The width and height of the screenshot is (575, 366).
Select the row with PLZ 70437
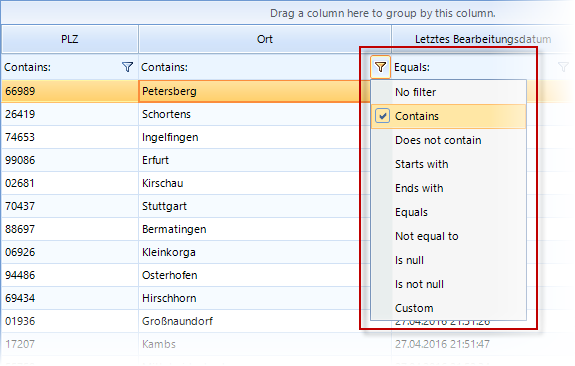(180, 206)
